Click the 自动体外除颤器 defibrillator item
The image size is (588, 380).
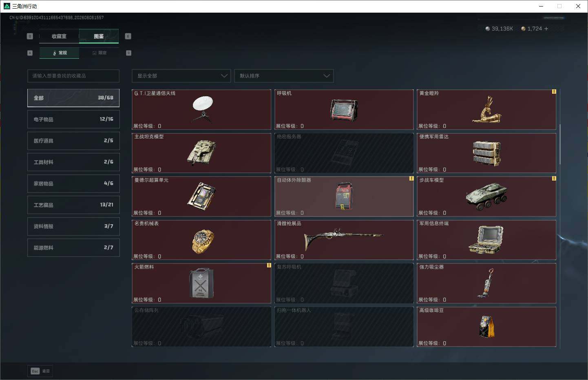(x=344, y=197)
